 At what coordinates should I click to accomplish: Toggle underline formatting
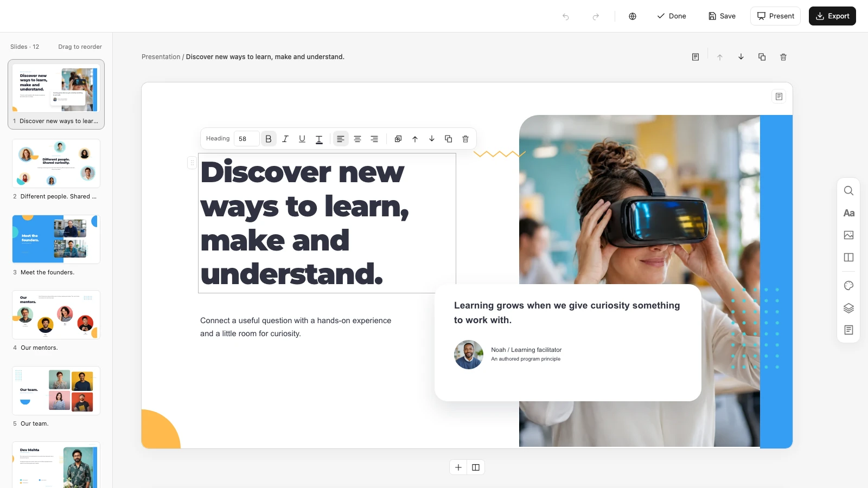pyautogui.click(x=302, y=139)
